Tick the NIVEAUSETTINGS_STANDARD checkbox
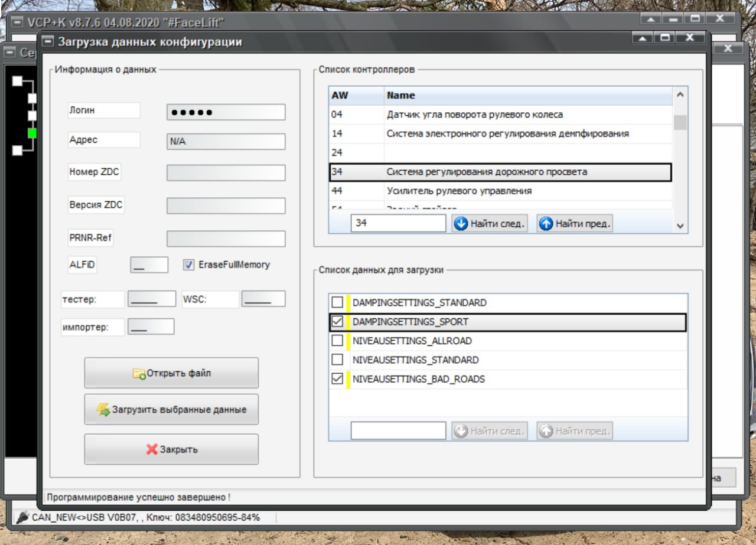This screenshot has height=545, width=756. (x=337, y=360)
